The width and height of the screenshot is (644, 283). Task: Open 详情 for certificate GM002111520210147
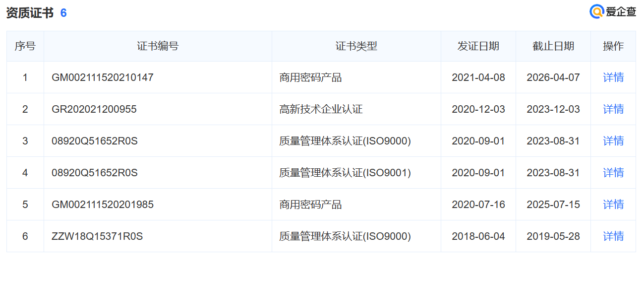coord(613,77)
